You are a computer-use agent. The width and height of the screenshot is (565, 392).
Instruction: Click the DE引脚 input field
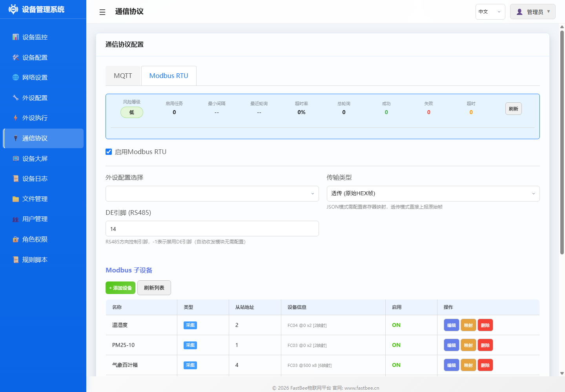tap(212, 229)
